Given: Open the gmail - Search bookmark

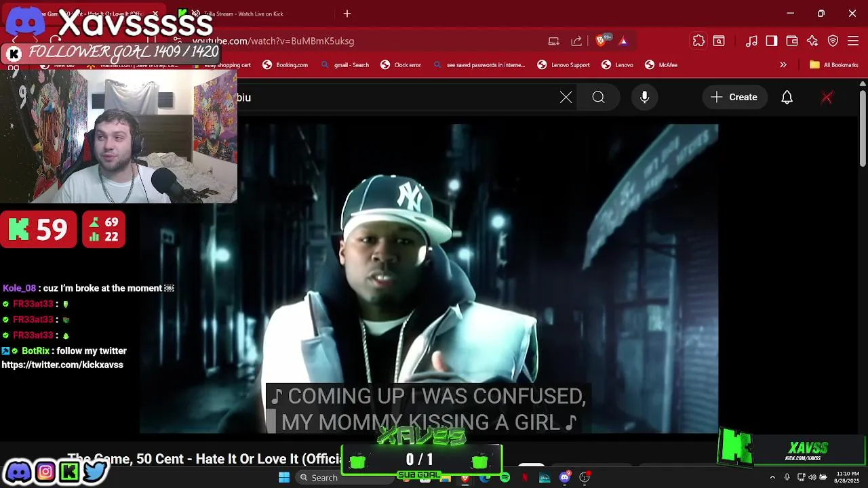Looking at the screenshot, I should (x=345, y=64).
